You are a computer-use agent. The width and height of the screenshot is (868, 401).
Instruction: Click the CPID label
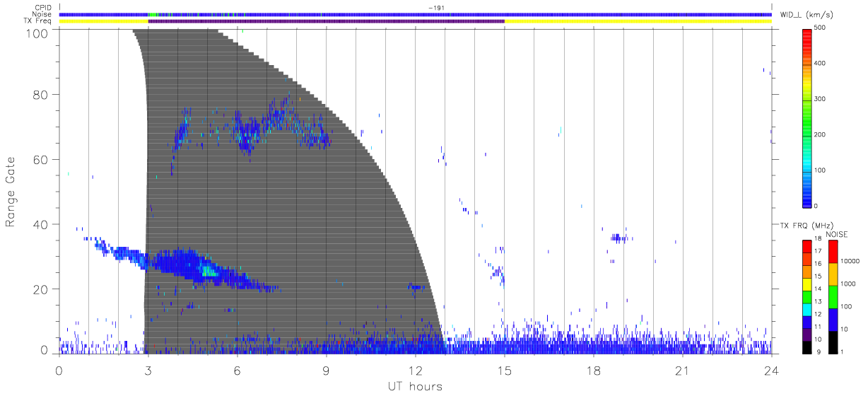point(44,8)
